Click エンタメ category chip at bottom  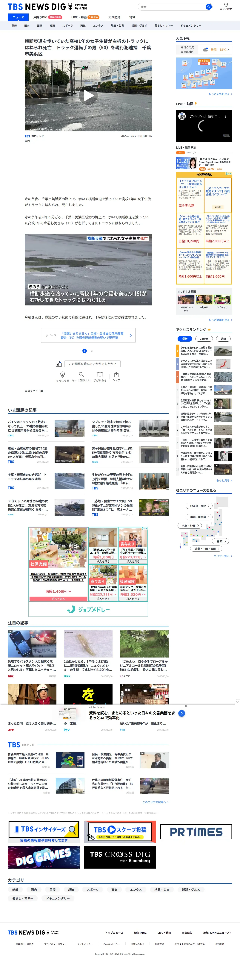click(136, 890)
